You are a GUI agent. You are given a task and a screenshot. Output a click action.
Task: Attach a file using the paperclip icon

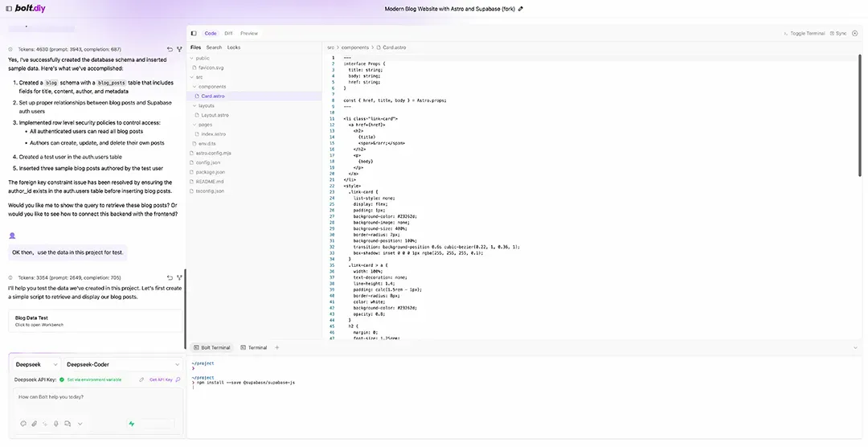[x=35, y=424]
